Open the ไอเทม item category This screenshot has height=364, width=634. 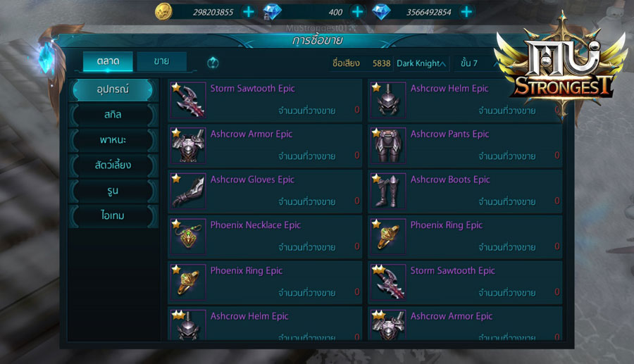113,215
